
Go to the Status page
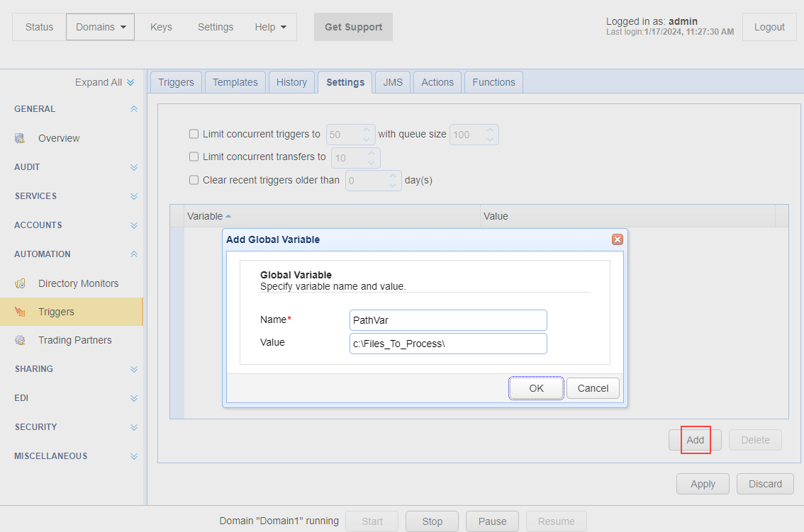[40, 27]
